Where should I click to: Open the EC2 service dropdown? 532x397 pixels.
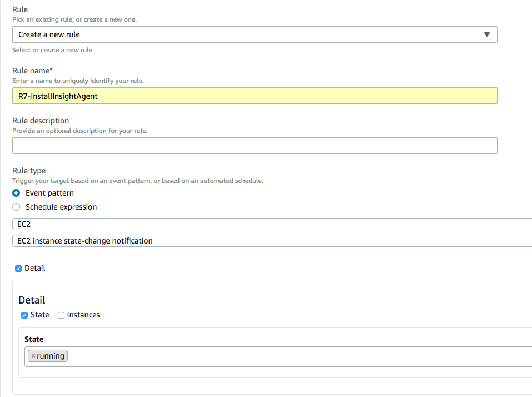(x=271, y=224)
